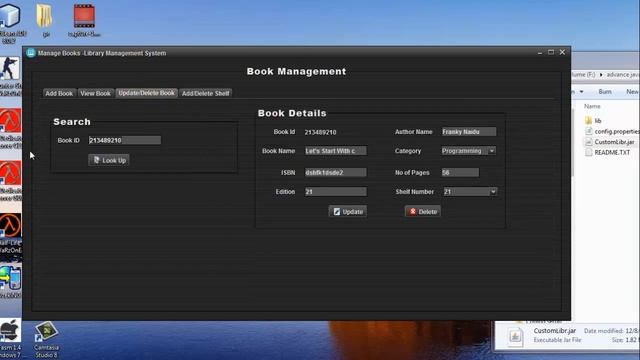This screenshot has height=360, width=640.
Task: Go to the Add/Delete Shelf tab
Action: [206, 93]
